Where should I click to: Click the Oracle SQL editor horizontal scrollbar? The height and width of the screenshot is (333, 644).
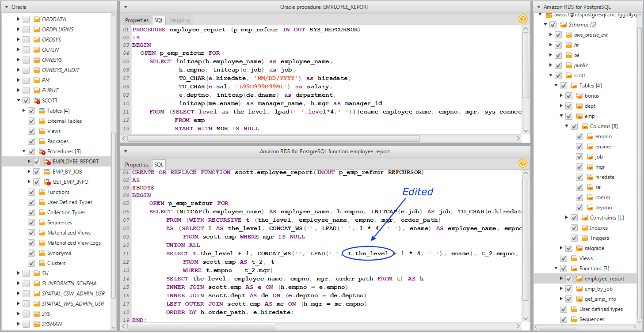tap(274, 138)
